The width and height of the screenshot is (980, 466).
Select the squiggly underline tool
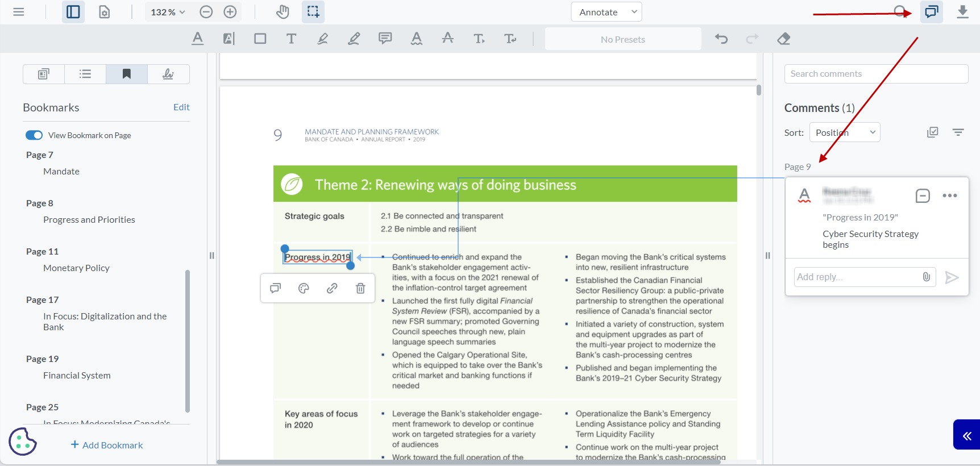(417, 39)
